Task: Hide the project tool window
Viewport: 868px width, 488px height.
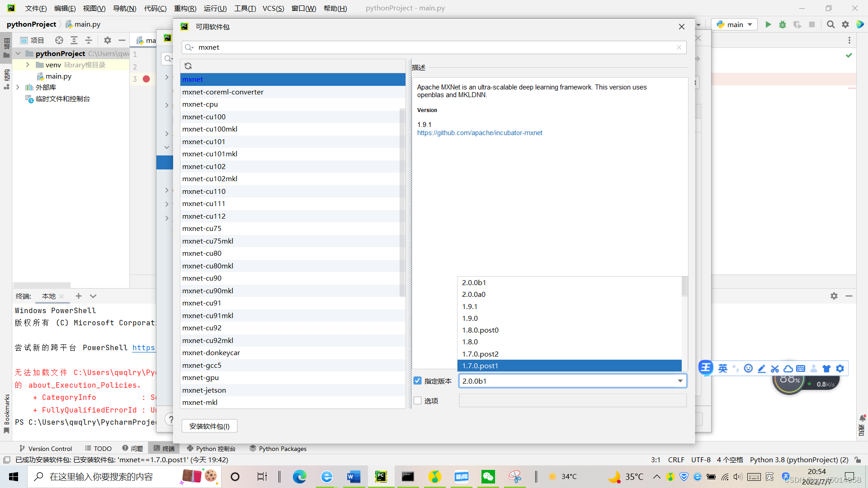Action: coord(122,40)
